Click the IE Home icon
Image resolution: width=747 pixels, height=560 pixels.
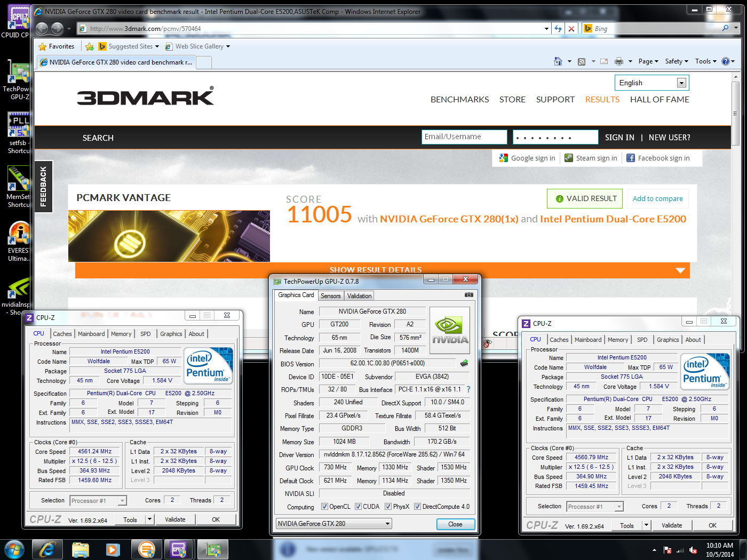[x=558, y=61]
